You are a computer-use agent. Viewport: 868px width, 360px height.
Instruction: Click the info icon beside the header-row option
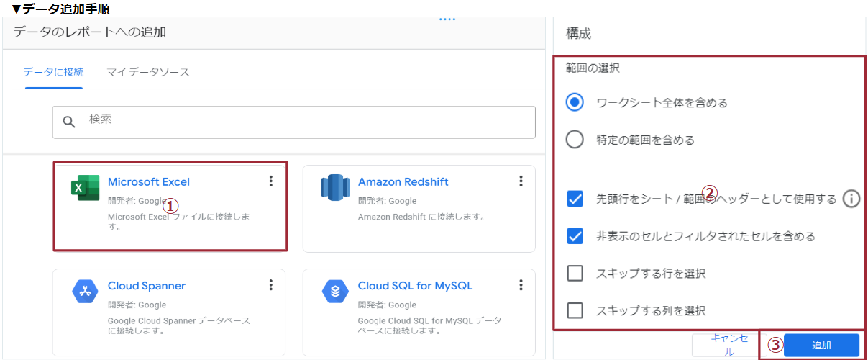click(x=851, y=199)
